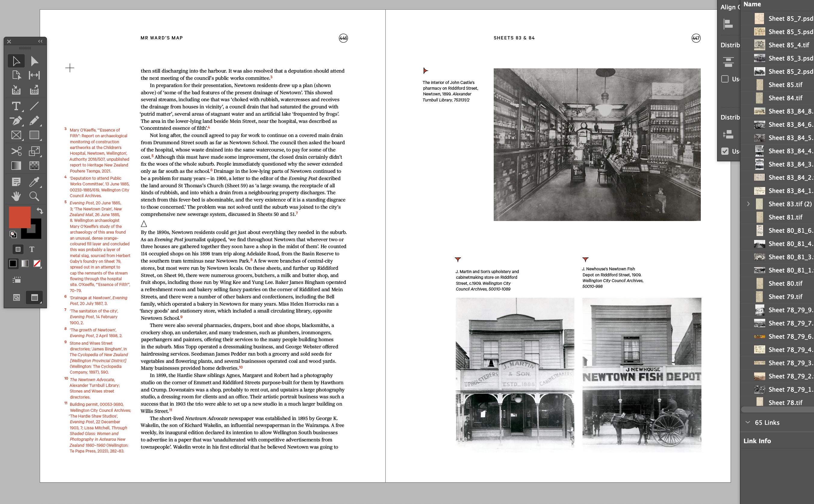Uncheck Use Spacing under Distribute Spacing
Viewport: 814px width, 504px height.
coord(725,151)
